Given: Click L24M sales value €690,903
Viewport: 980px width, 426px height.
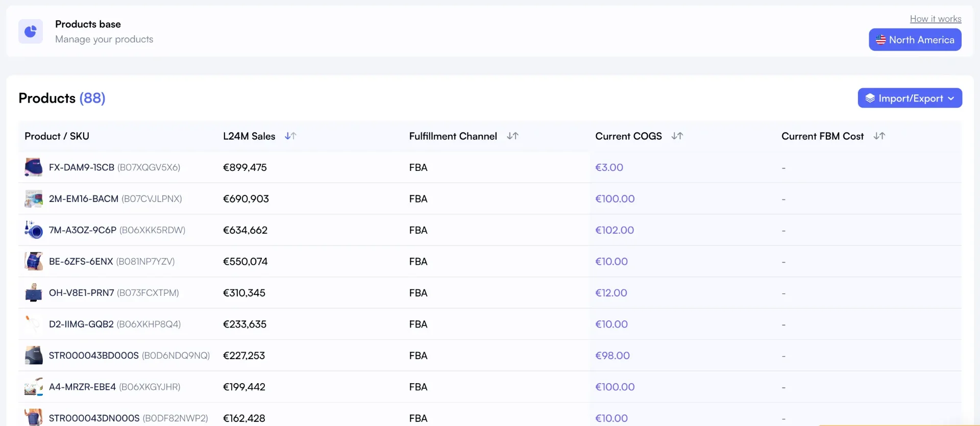Looking at the screenshot, I should [x=246, y=199].
